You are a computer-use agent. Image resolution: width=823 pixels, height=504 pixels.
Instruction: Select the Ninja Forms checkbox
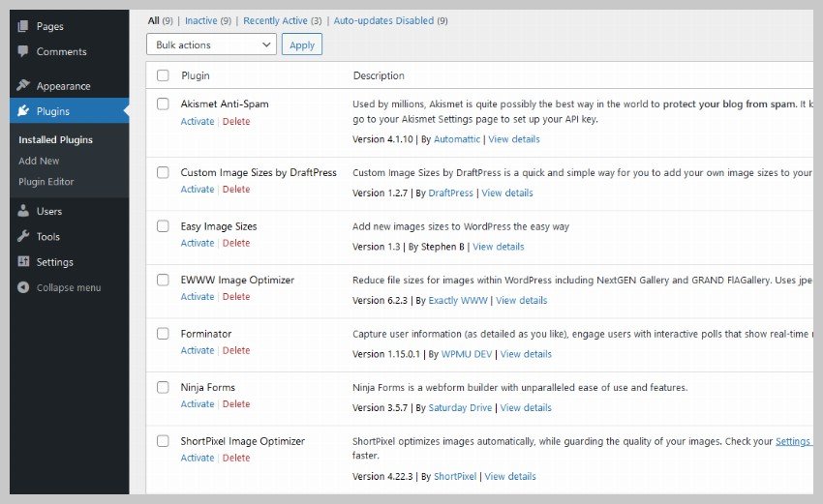[x=163, y=387]
